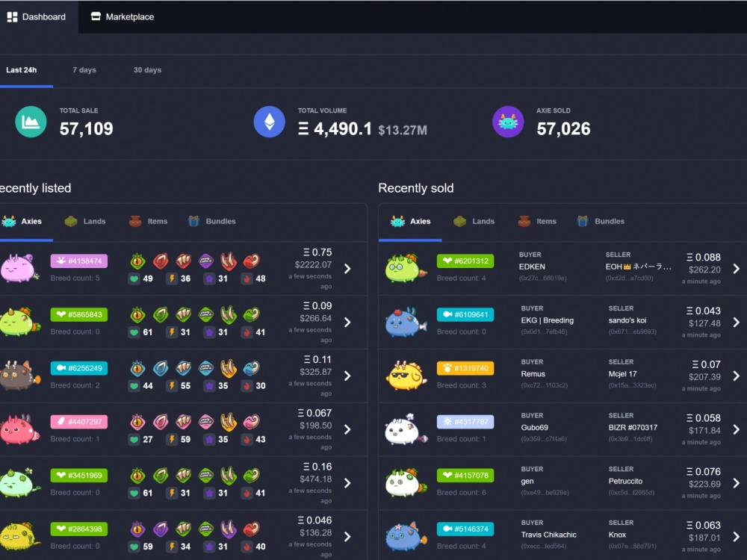Click the Axie Sold purple icon
747x560 pixels.
508,122
